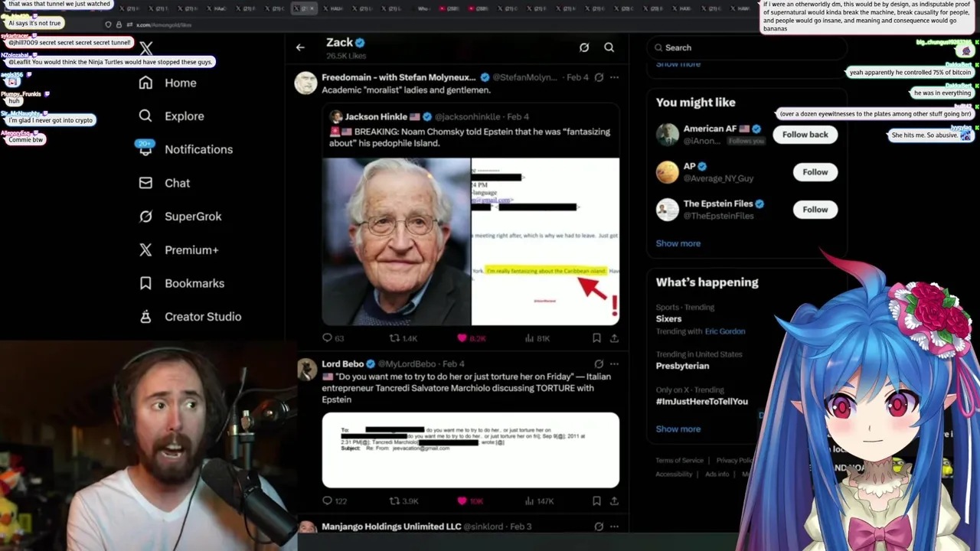Viewport: 980px width, 551px height.
Task: Go back using the arrow beside Zack
Action: tap(300, 47)
